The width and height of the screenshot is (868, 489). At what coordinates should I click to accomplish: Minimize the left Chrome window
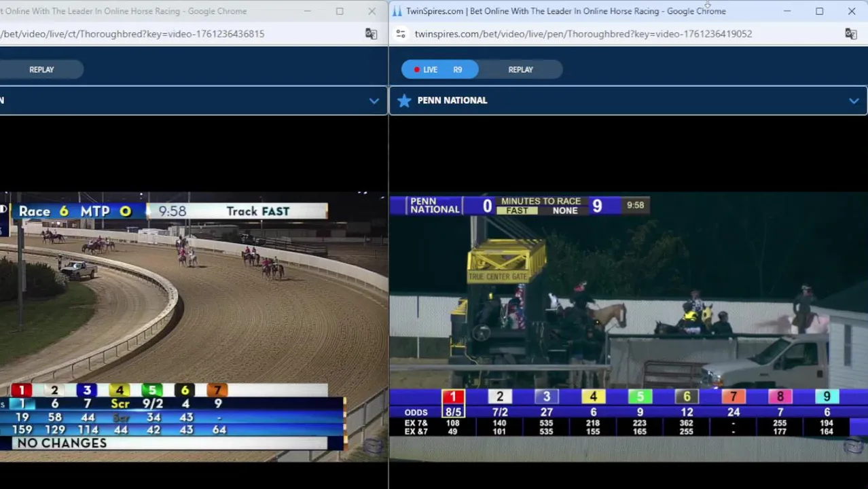pyautogui.click(x=307, y=11)
